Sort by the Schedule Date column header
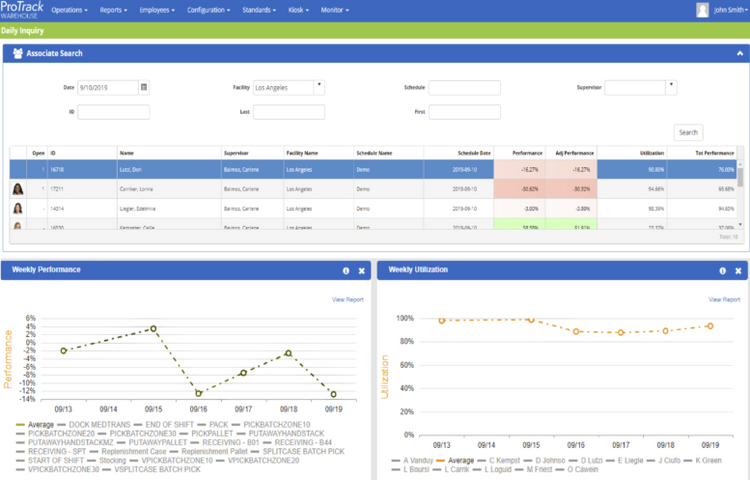Viewport: 750px width, 480px height. coord(458,153)
